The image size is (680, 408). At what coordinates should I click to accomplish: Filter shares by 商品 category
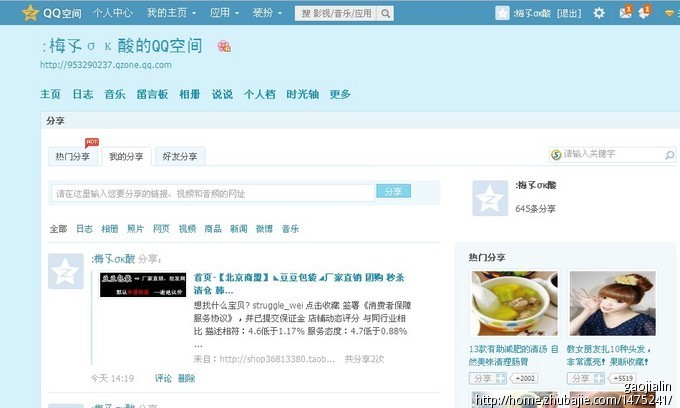point(213,228)
